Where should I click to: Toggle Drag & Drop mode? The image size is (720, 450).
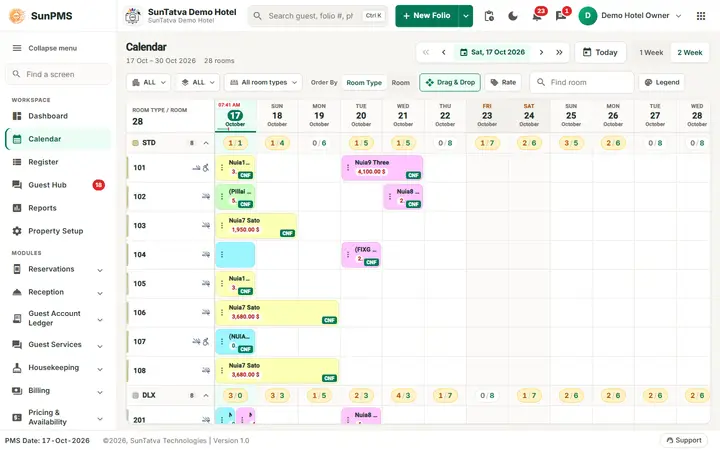(450, 82)
